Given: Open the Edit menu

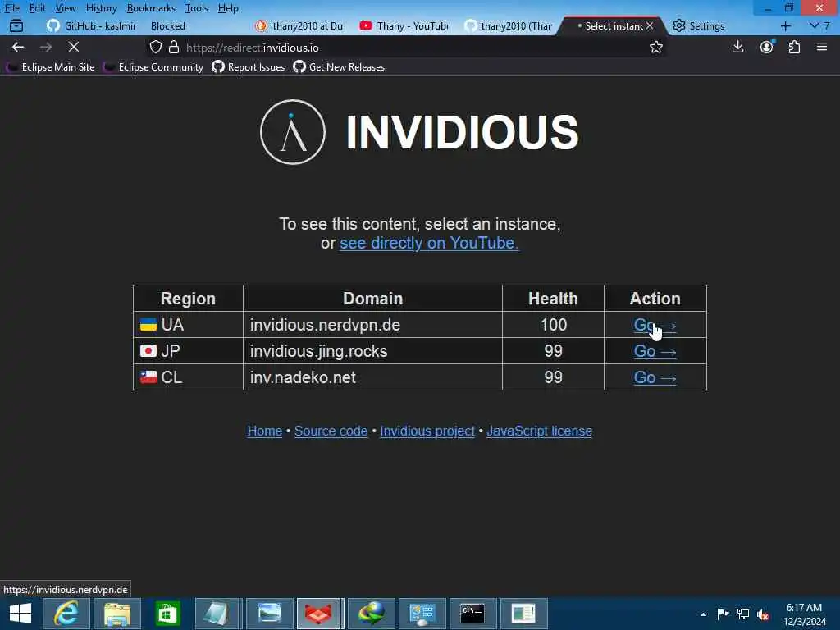Looking at the screenshot, I should [x=37, y=8].
